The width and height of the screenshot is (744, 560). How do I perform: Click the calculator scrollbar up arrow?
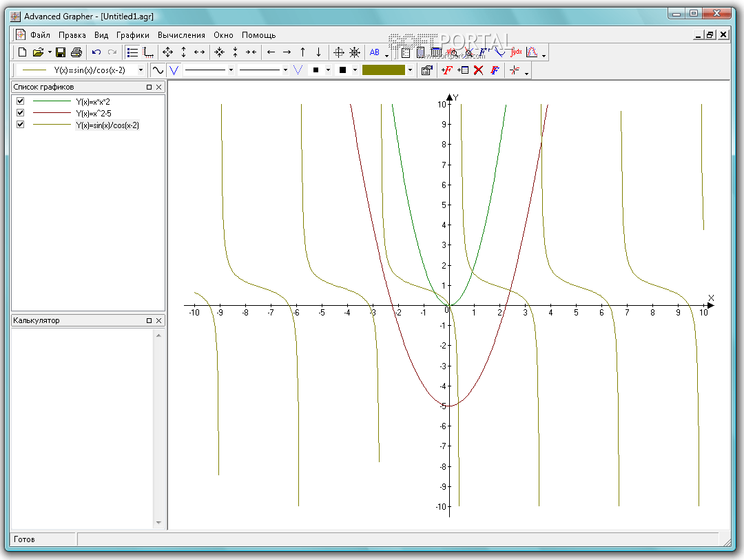click(158, 335)
